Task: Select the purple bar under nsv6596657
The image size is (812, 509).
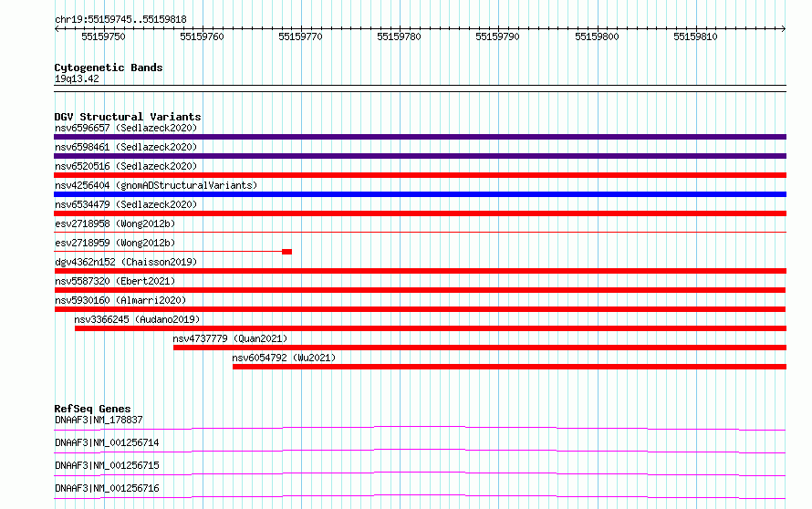Action: click(x=420, y=137)
